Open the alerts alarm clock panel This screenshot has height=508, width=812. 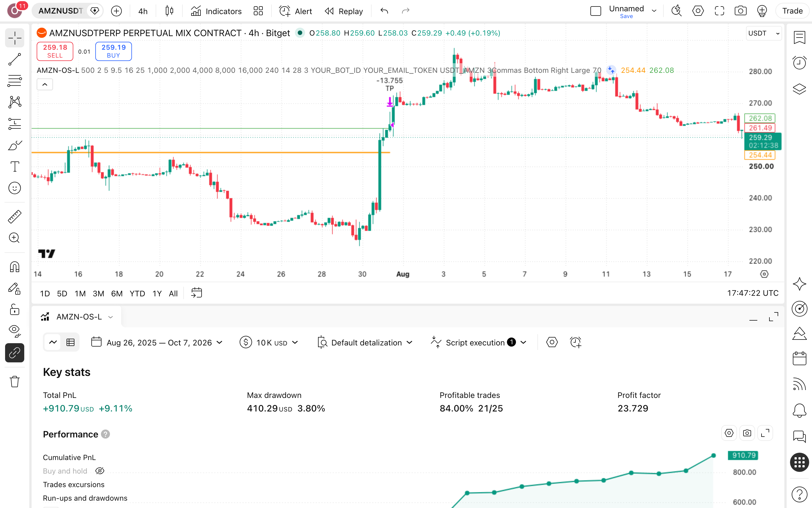pos(799,63)
